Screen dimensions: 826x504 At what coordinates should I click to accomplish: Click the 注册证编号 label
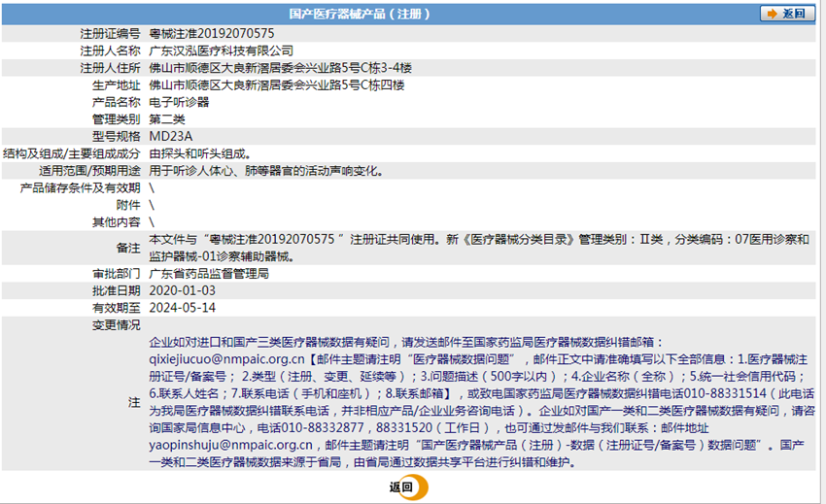110,34
